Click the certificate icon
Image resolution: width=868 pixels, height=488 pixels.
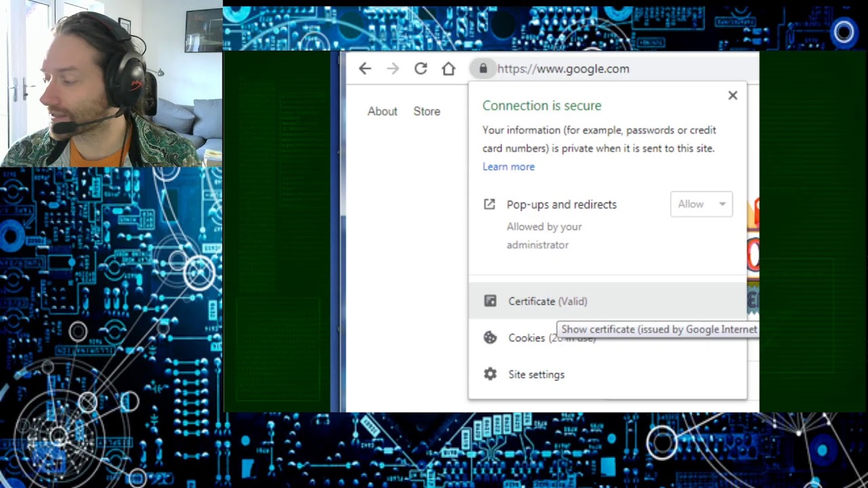(x=490, y=301)
